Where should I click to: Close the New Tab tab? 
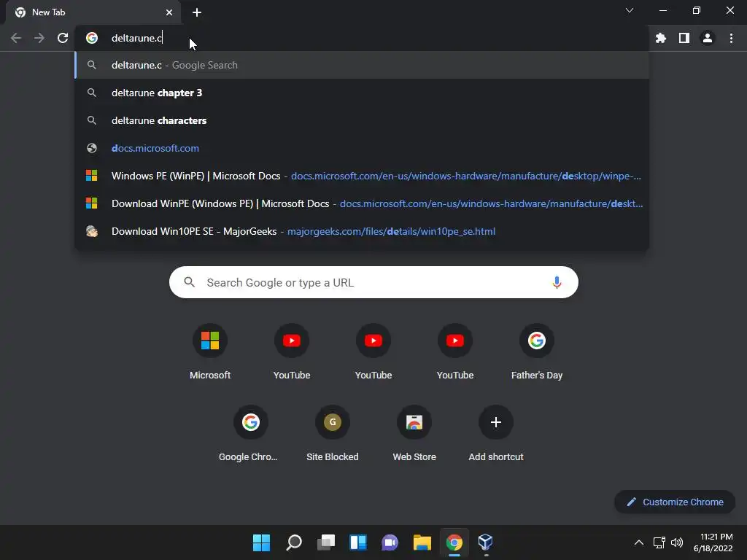[x=169, y=12]
